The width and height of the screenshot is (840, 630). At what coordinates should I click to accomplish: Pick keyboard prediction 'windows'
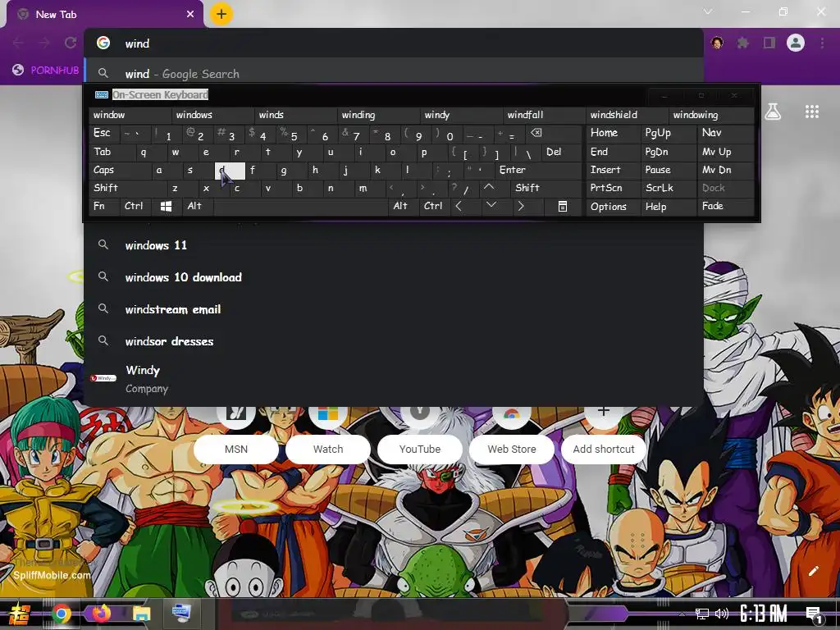(x=213, y=115)
